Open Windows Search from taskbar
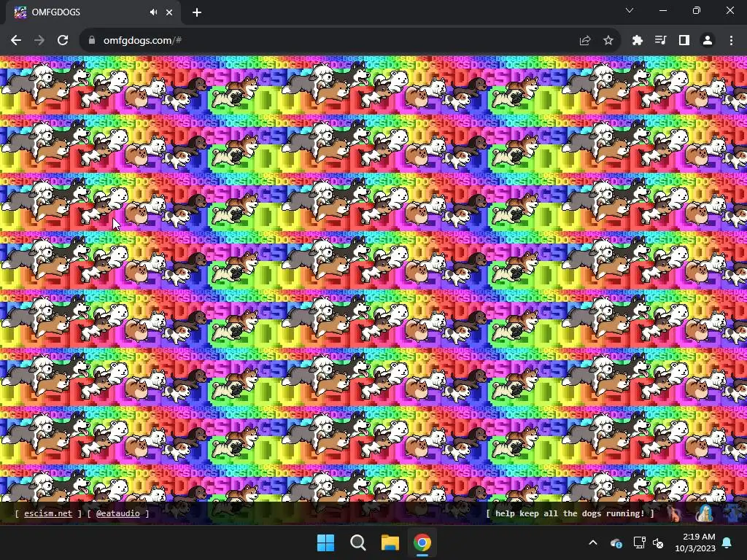This screenshot has height=560, width=747. [357, 542]
